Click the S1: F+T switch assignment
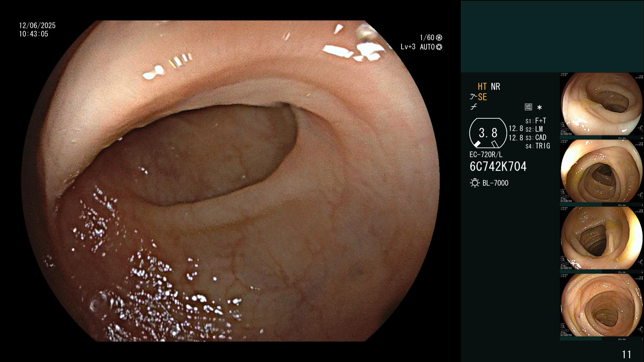The height and width of the screenshot is (362, 644). tap(536, 121)
